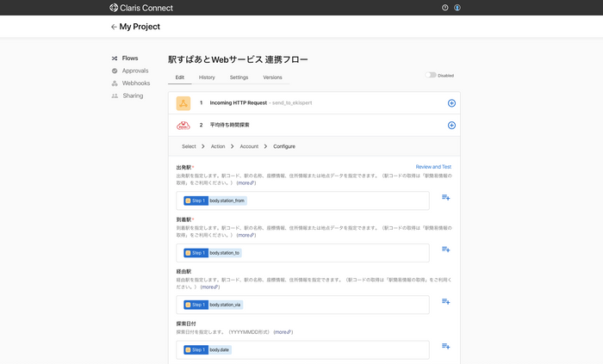Click the My Project title

coord(140,27)
